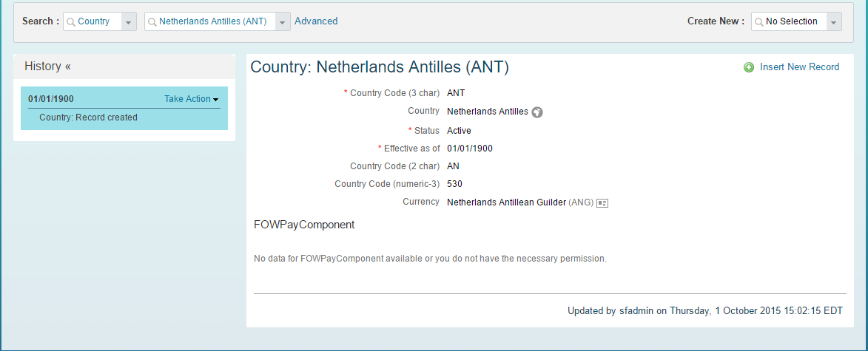Open the currency details card icon next to ANG
The width and height of the screenshot is (868, 351).
[602, 203]
